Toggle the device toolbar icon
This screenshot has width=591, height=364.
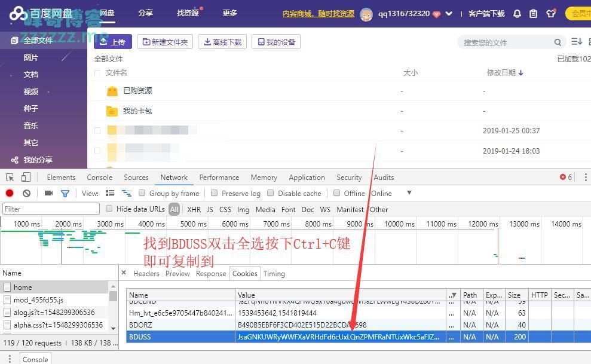point(26,177)
